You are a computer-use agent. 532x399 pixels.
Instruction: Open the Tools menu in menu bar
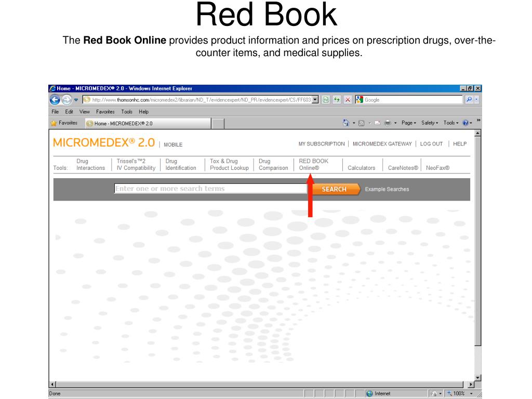(127, 112)
